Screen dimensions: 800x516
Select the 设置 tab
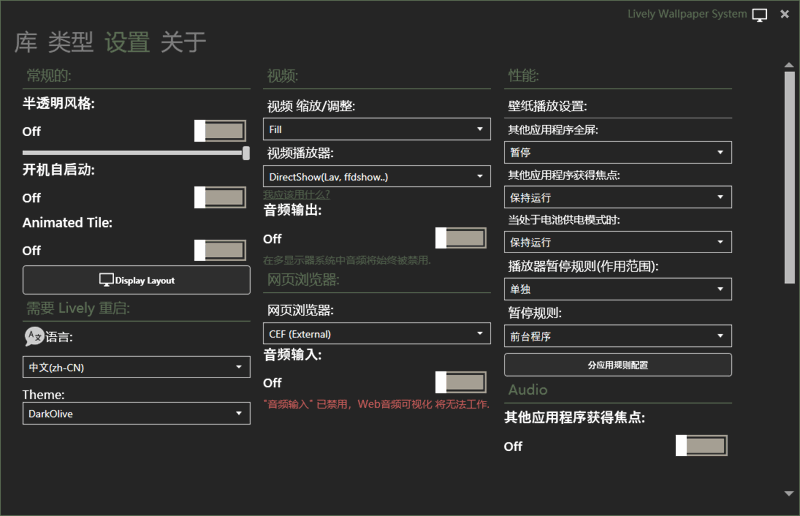[127, 42]
